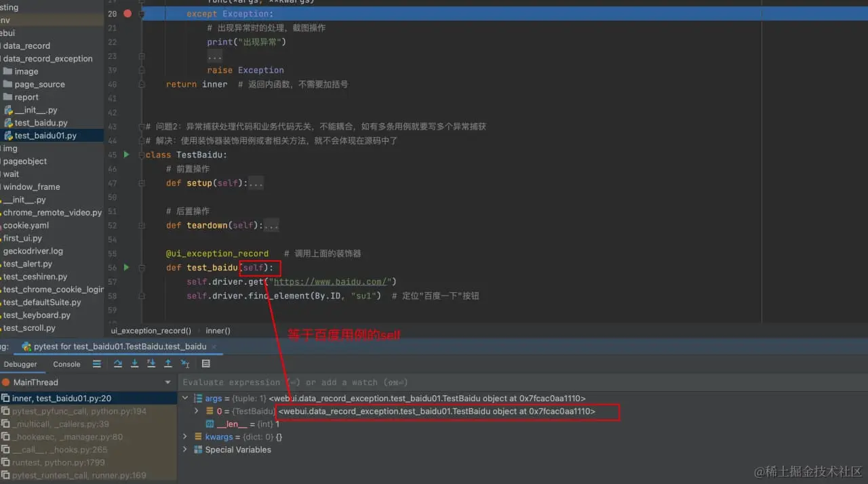Viewport: 868px width, 484px height.
Task: Open Evaluate Expression calculator icon
Action: pyautogui.click(x=206, y=364)
